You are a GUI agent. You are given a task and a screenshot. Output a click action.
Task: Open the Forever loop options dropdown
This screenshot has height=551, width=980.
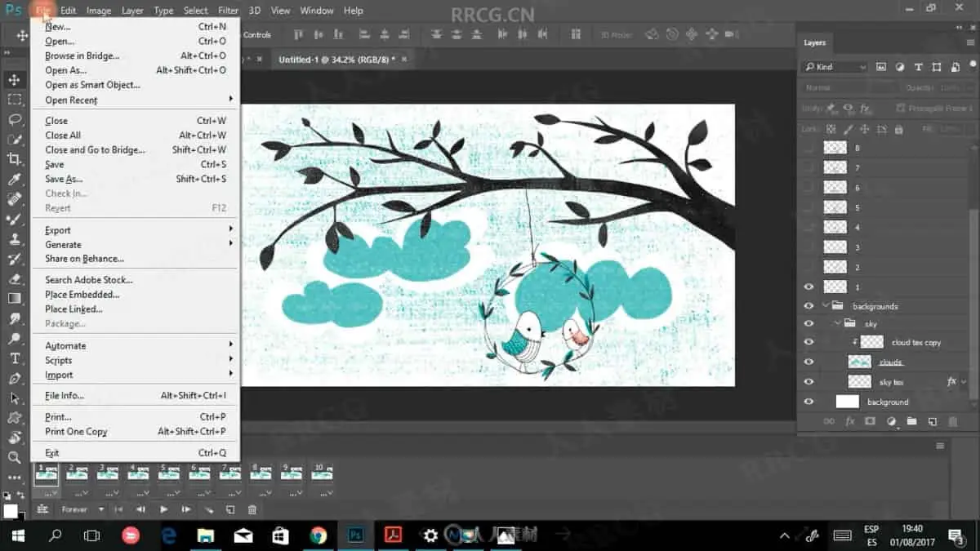pos(82,509)
